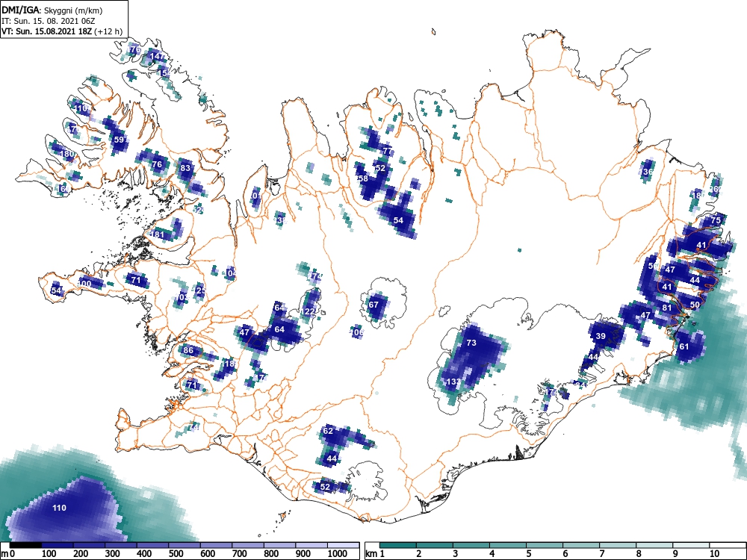This screenshot has height=560, width=747.
Task: Click the VT: Sun. 15.08.2021 18Z line
Action: click(x=62, y=31)
